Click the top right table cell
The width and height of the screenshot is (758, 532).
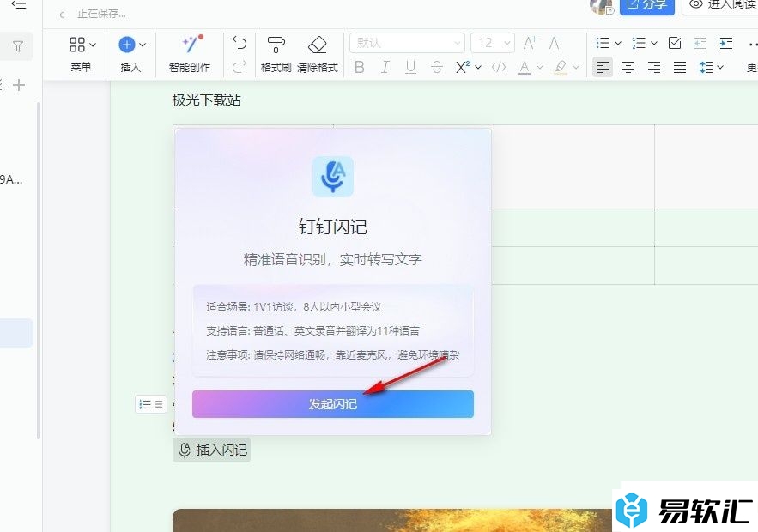pos(706,166)
